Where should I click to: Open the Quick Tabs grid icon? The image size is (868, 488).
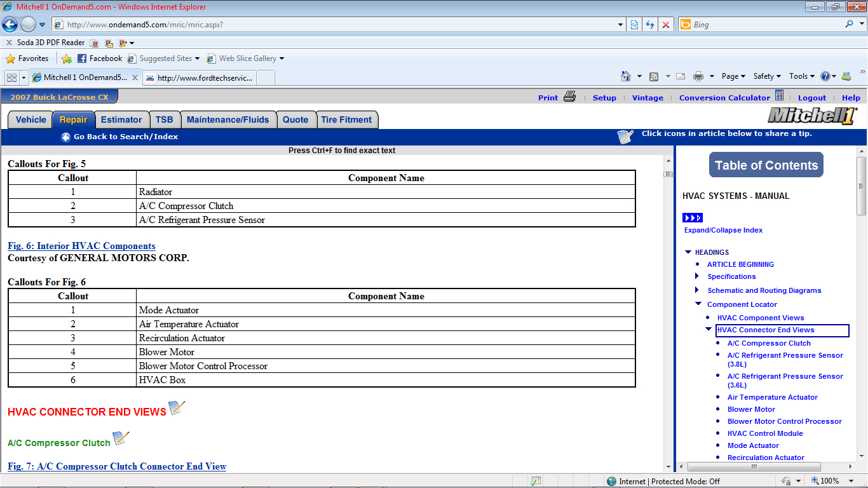click(11, 78)
